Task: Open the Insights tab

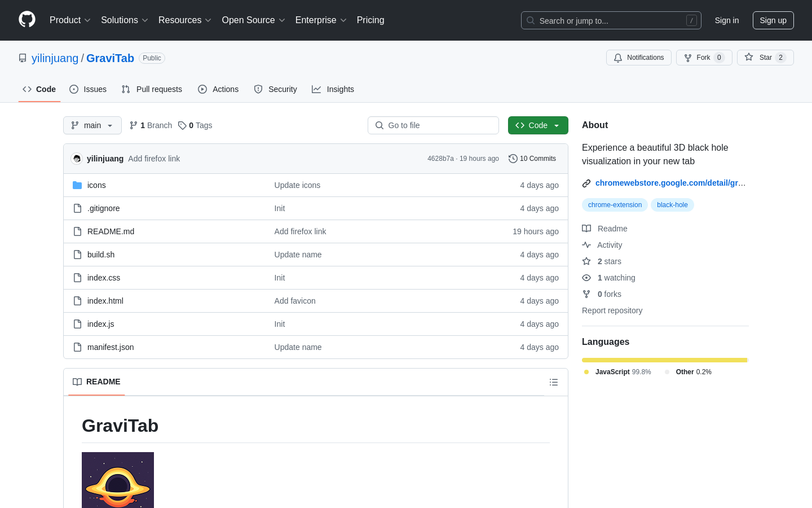Action: [x=333, y=89]
